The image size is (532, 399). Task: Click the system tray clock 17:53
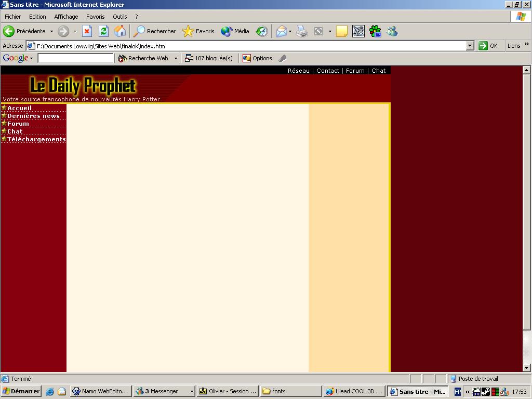(519, 392)
